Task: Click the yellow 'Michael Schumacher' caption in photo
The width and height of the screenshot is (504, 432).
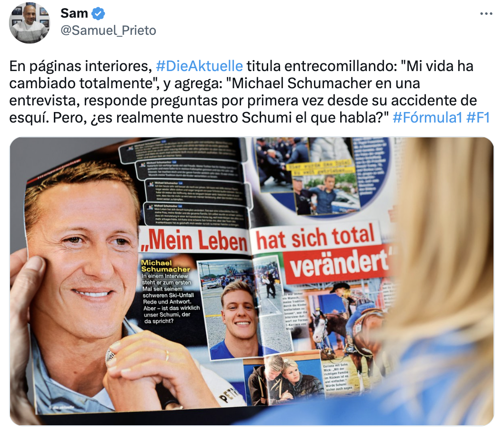Action: [x=165, y=266]
